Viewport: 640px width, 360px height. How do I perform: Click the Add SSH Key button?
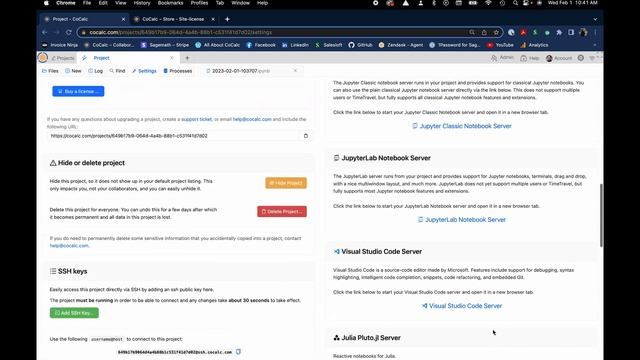[x=74, y=313]
